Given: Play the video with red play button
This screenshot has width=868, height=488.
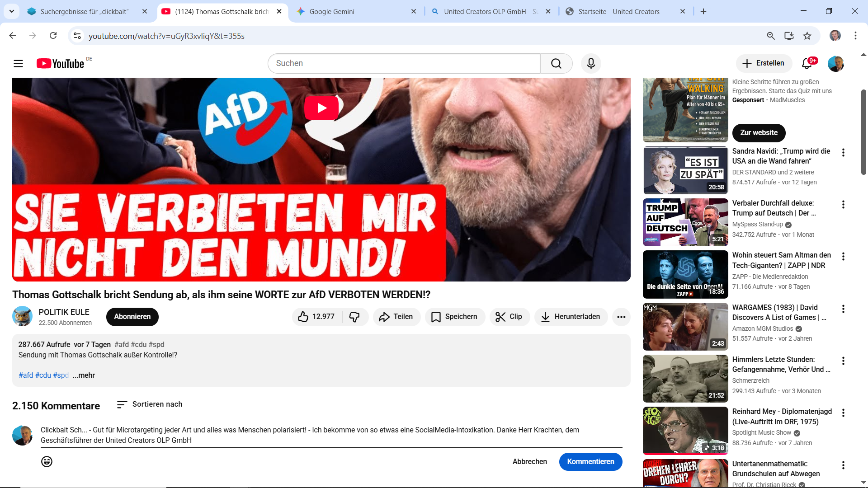Looking at the screenshot, I should coord(321,108).
